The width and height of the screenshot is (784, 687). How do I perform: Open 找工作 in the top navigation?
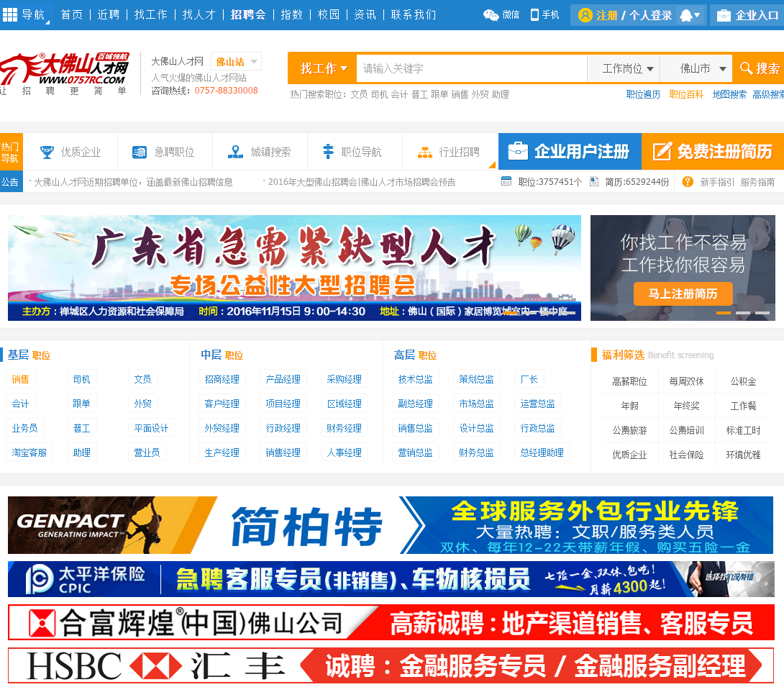[151, 14]
